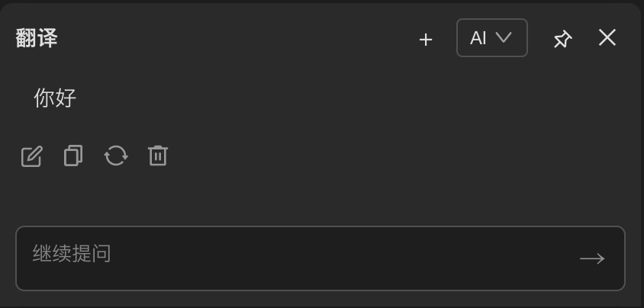Hit the circular arrows refresh icon
Image resolution: width=644 pixels, height=308 pixels.
pos(116,156)
